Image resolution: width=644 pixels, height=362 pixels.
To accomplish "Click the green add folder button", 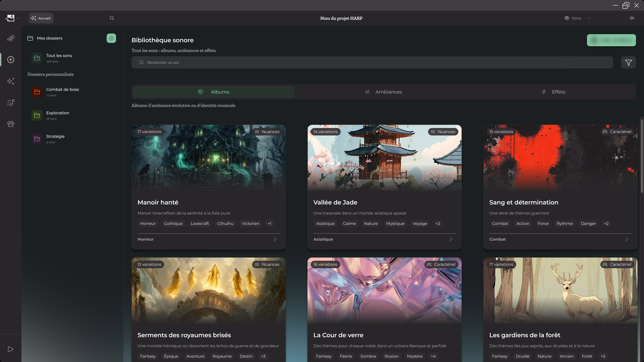I will pos(111,38).
